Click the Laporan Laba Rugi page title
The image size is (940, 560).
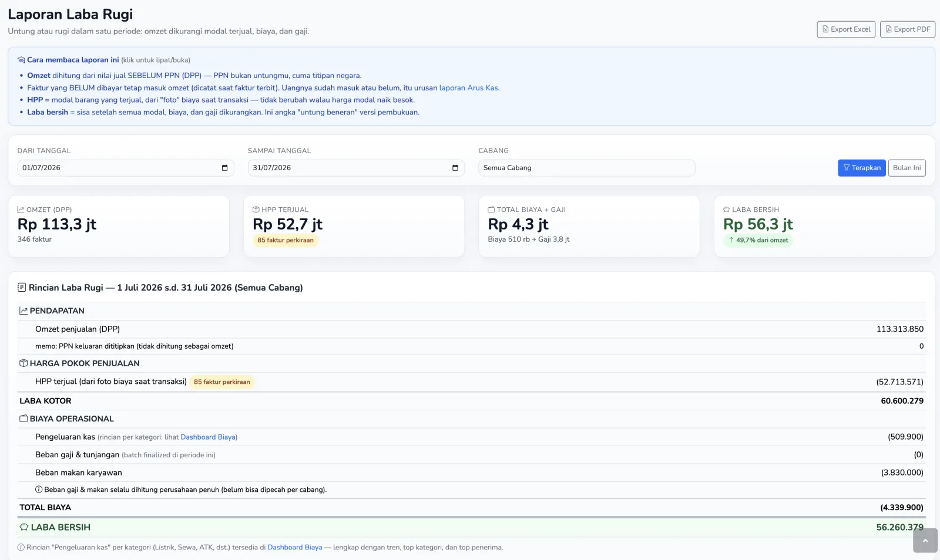(70, 14)
